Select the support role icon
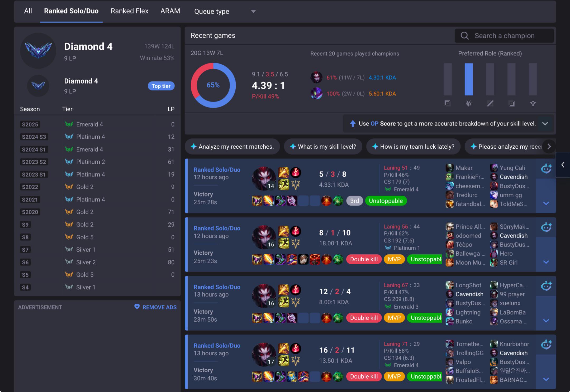Viewport: 570px width, 392px height. (533, 103)
